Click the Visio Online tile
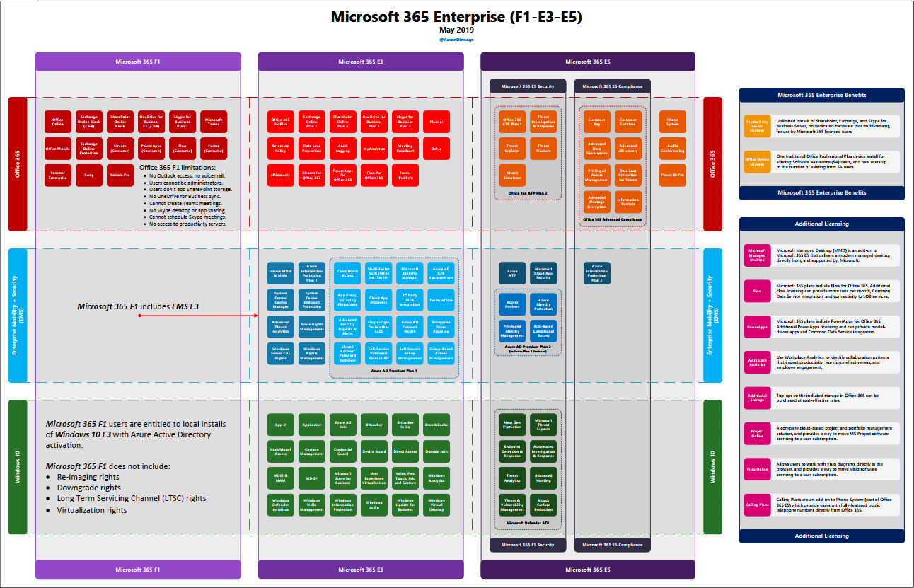 click(x=757, y=468)
